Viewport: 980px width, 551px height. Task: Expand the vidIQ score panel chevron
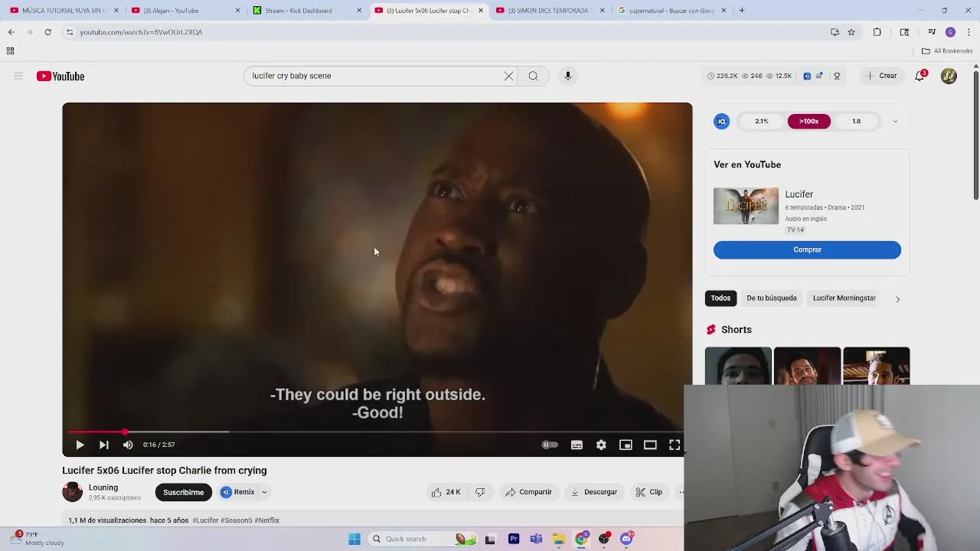895,121
